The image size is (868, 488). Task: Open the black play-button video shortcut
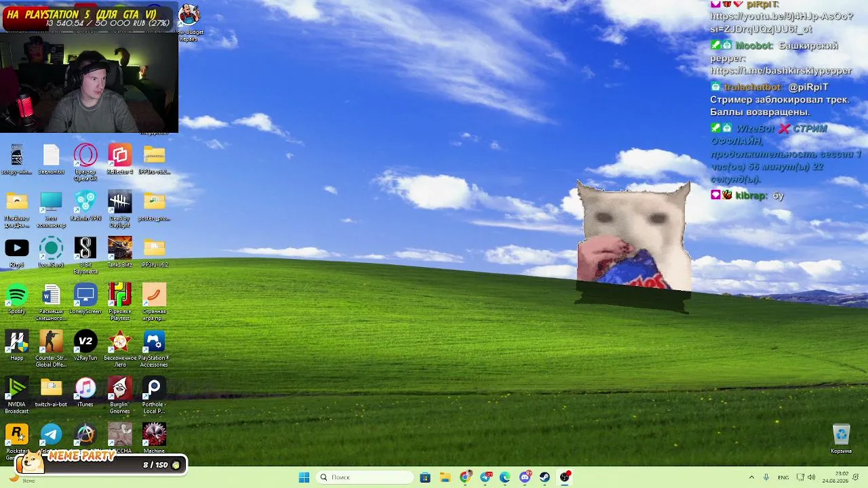coord(17,252)
